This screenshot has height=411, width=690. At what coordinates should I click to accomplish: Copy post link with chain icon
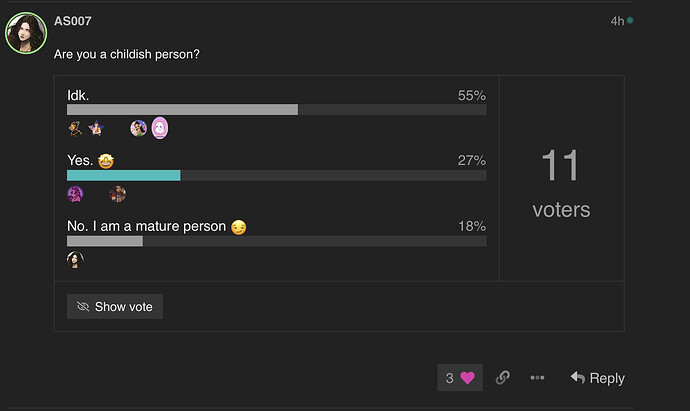(x=503, y=378)
